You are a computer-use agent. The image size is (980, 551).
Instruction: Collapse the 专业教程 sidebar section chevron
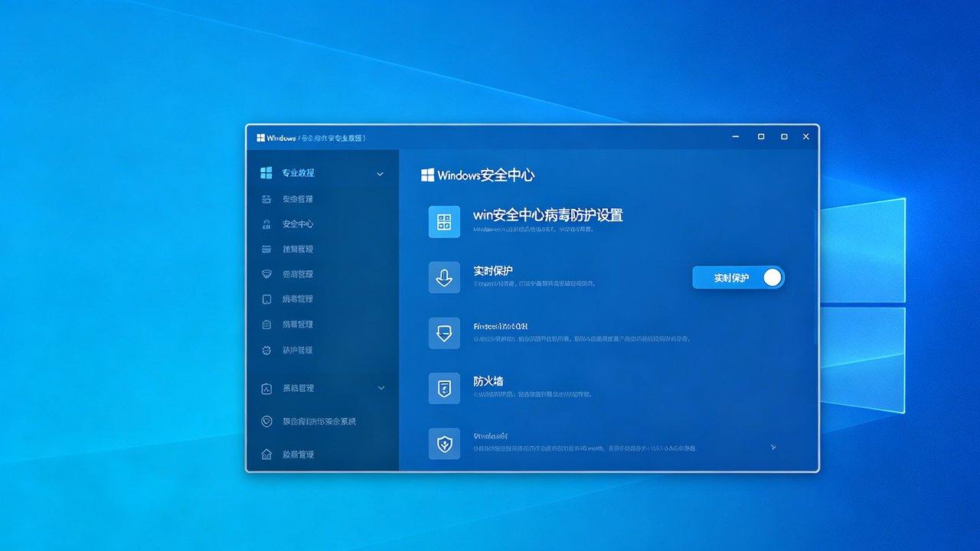tap(380, 174)
